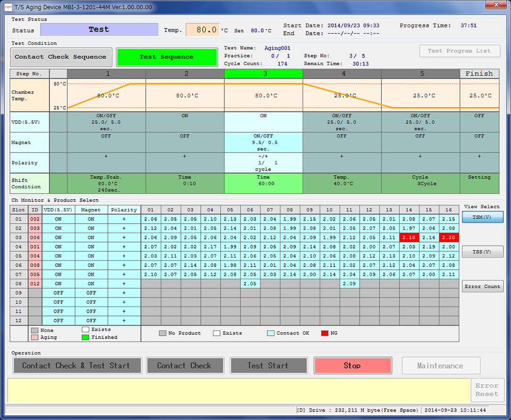Select product ID 004 in slot 05
511x420 pixels.
pyautogui.click(x=35, y=256)
